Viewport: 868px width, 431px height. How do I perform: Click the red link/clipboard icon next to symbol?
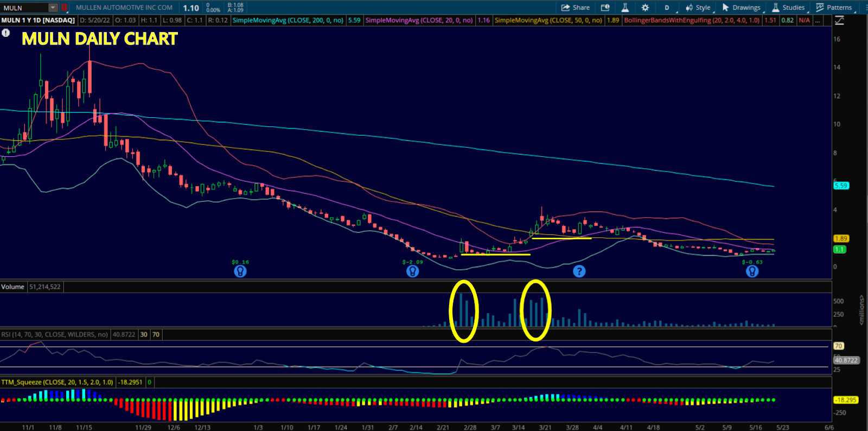(64, 8)
